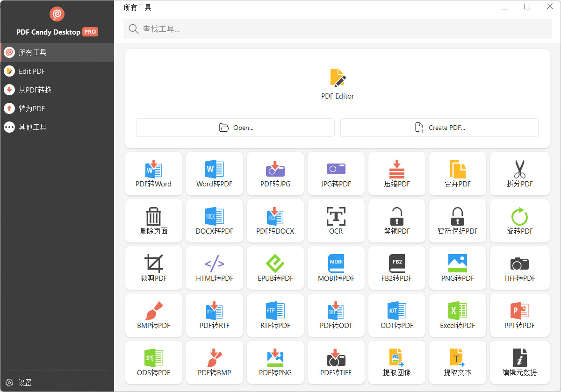The height and width of the screenshot is (392, 561).
Task: Go to 转为PDF category
Action: pyautogui.click(x=57, y=108)
